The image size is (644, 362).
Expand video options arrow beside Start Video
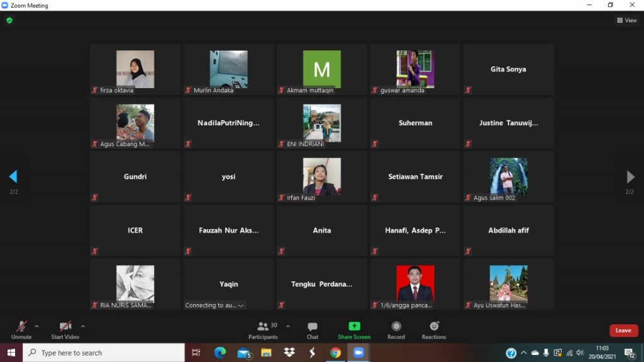tap(83, 326)
